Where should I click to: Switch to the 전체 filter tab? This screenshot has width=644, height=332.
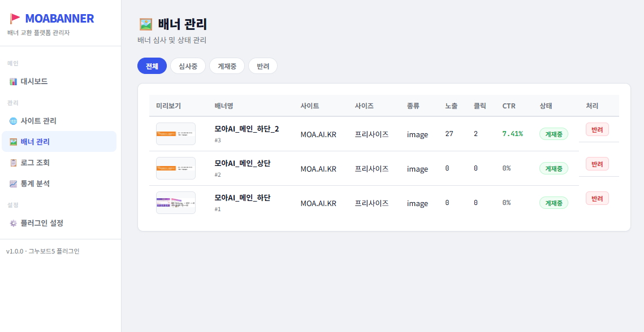152,66
